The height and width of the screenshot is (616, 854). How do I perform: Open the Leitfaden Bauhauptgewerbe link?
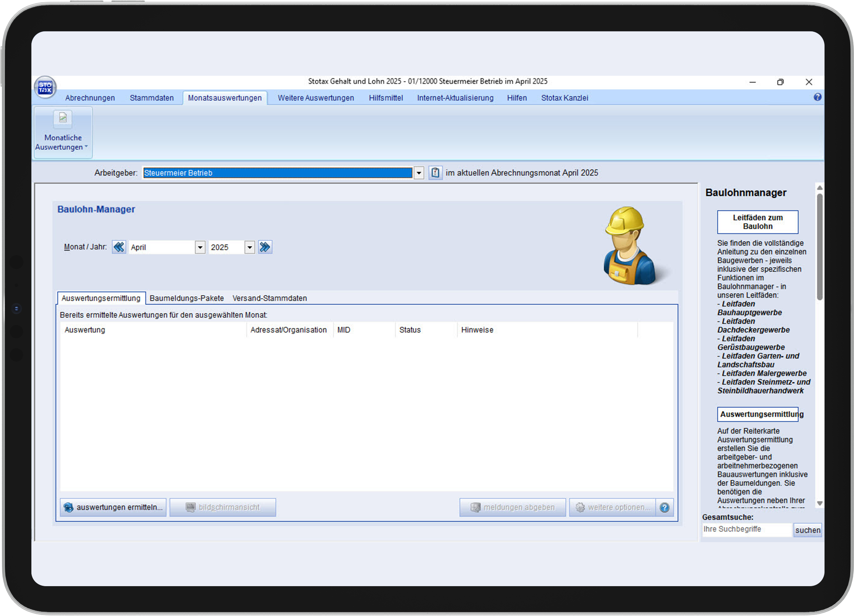tap(749, 308)
